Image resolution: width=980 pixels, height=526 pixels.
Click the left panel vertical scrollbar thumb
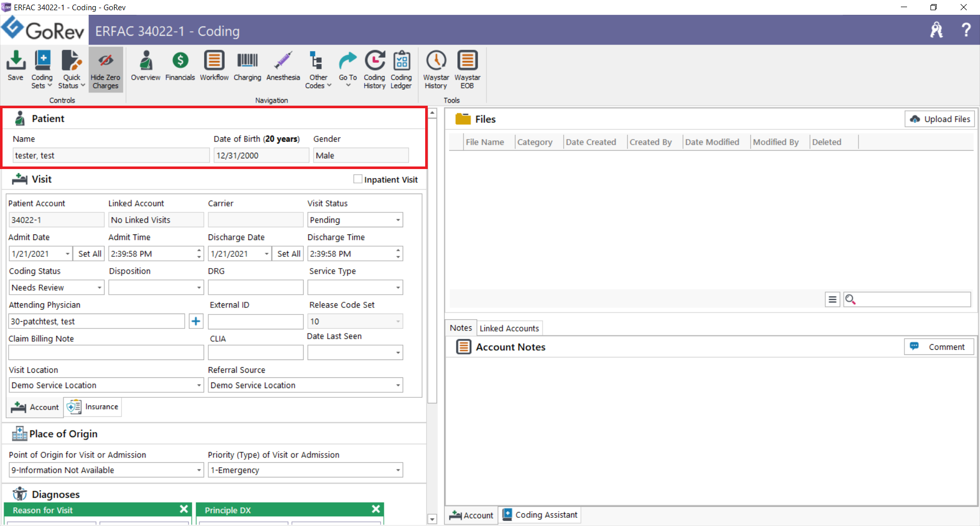pyautogui.click(x=432, y=260)
